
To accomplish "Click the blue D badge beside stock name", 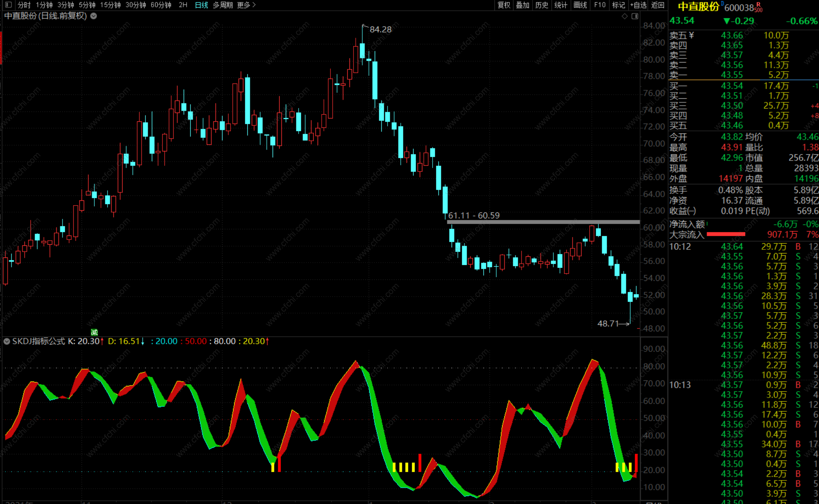I will [722, 3].
